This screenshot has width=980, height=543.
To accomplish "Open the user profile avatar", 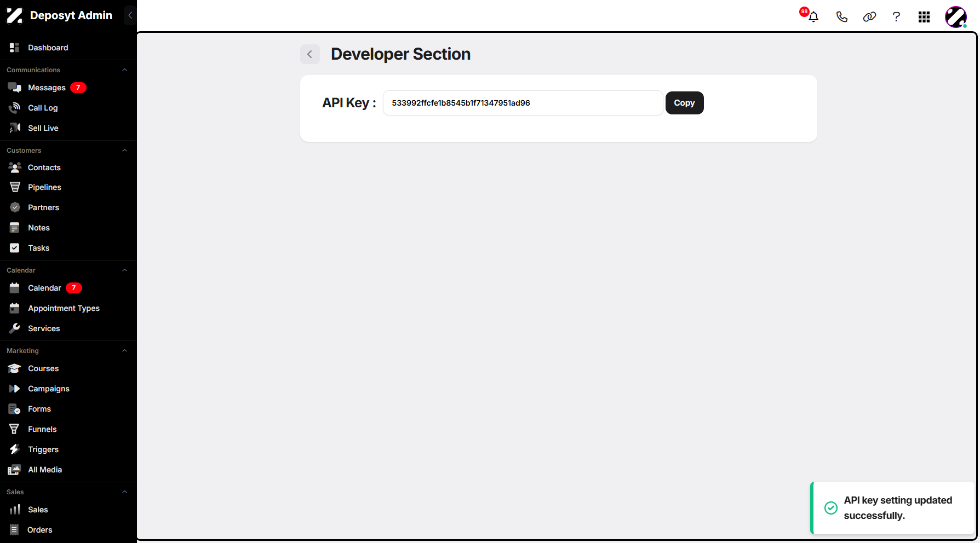I will (x=956, y=17).
